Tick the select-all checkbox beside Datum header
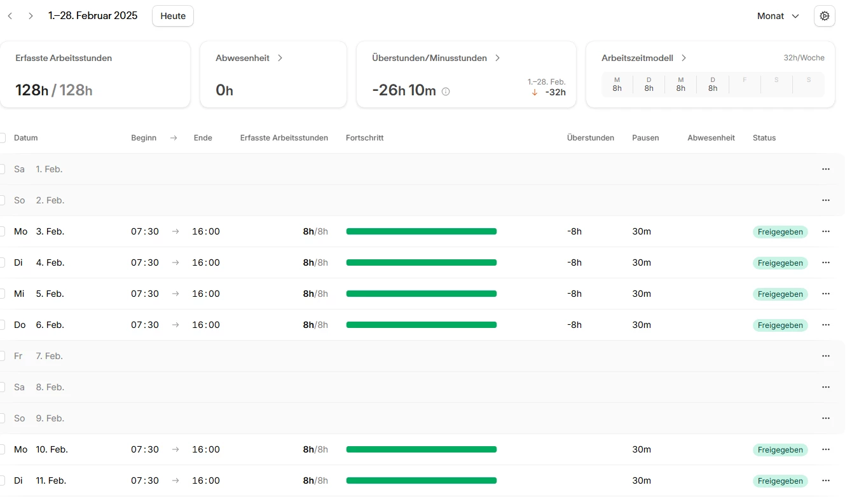This screenshot has height=504, width=852. (2, 138)
